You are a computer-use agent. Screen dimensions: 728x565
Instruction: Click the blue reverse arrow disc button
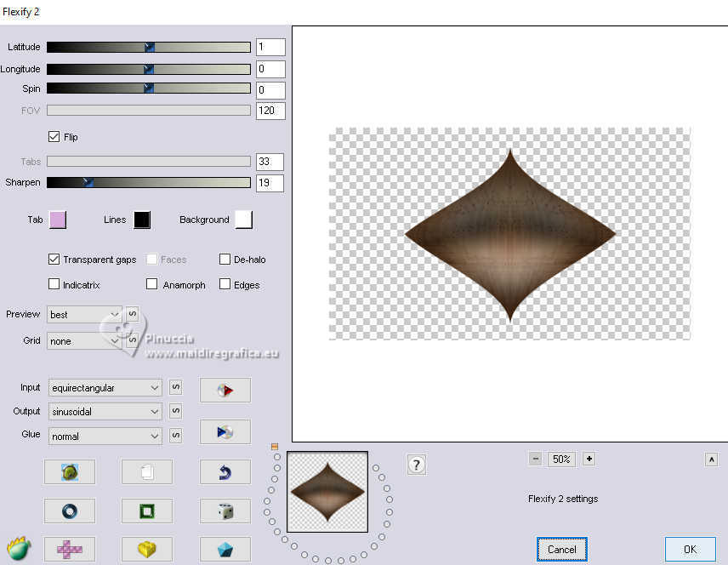225,432
